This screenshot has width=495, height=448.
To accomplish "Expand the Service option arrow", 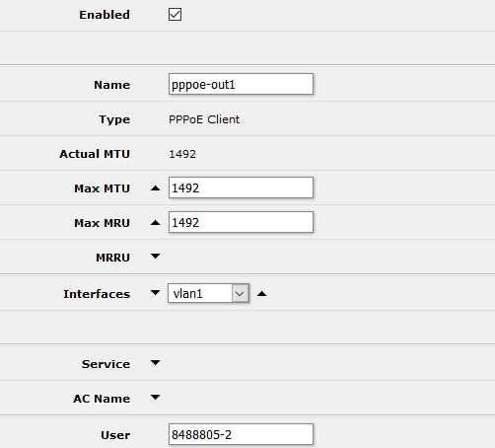I will [x=155, y=362].
